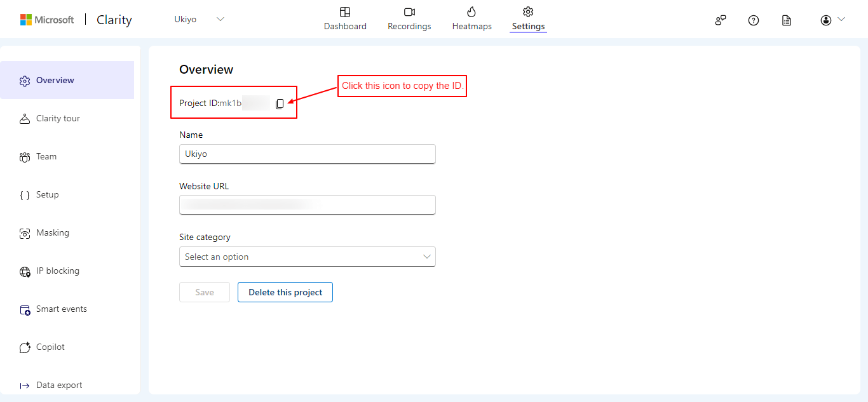
Task: Click the Delete this project button
Action: (x=285, y=292)
